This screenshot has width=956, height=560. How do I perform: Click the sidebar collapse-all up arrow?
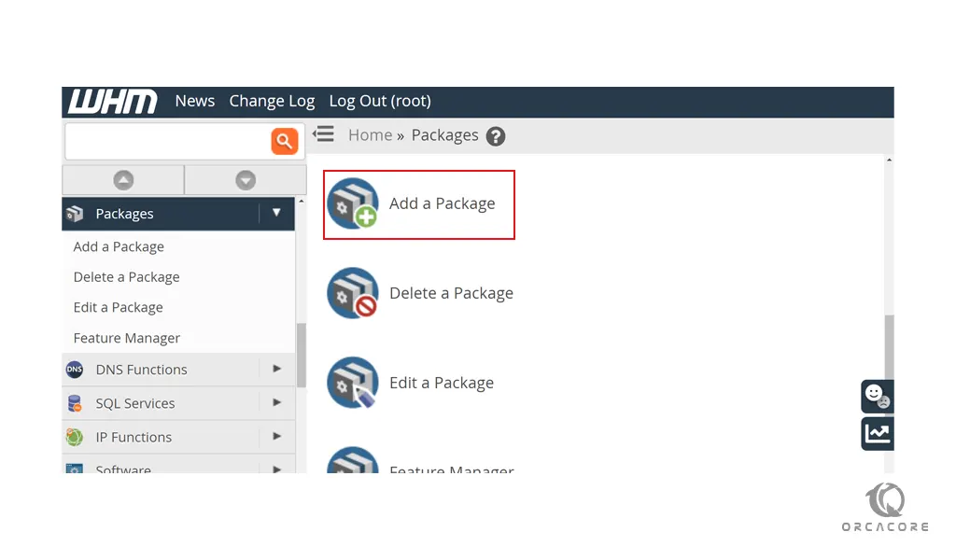point(123,180)
